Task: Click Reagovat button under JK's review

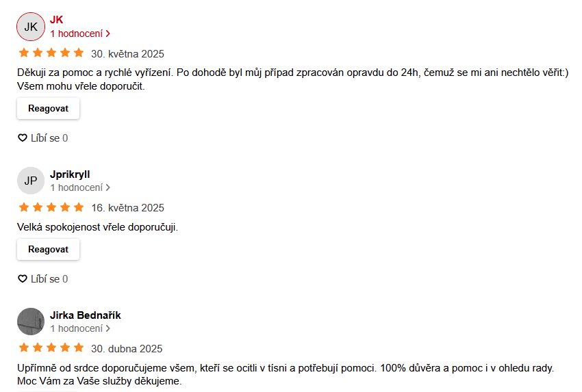Action: [48, 109]
